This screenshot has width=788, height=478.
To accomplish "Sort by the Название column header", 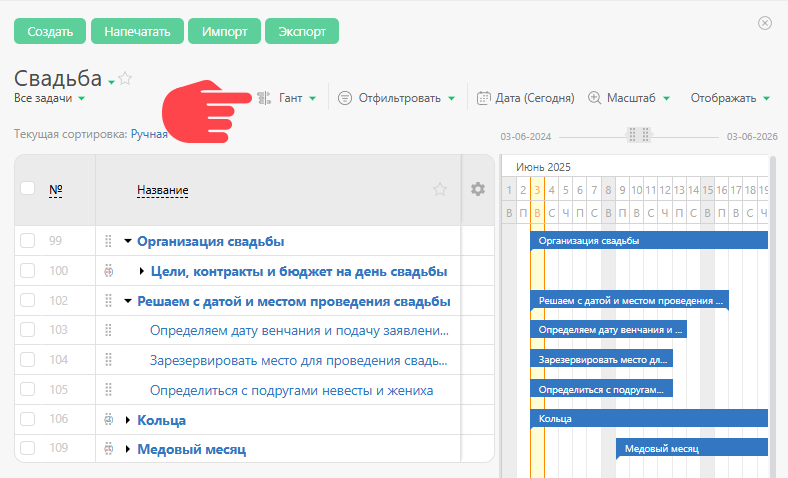I will [163, 190].
